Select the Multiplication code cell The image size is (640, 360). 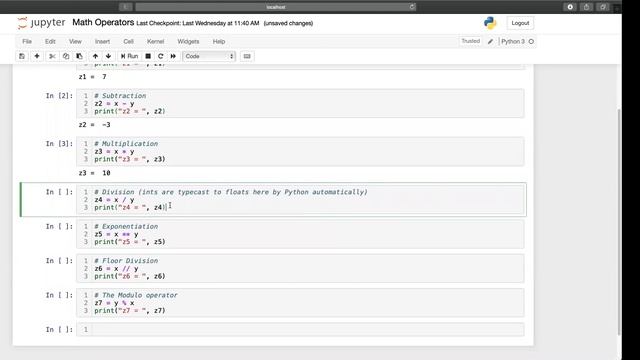[x=300, y=152]
